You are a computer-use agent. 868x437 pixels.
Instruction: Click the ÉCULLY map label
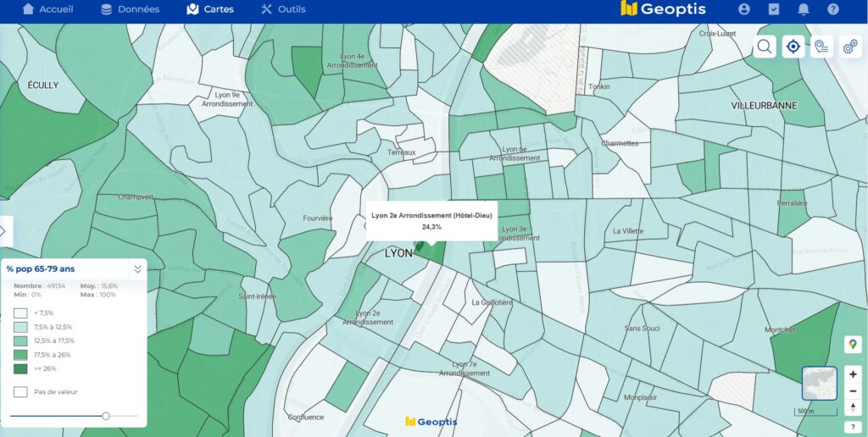click(x=42, y=86)
